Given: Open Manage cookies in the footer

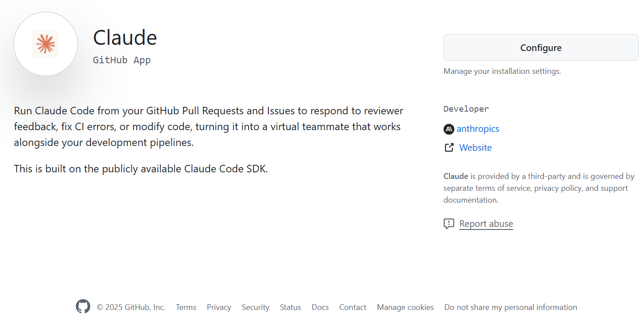Looking at the screenshot, I should (x=405, y=307).
